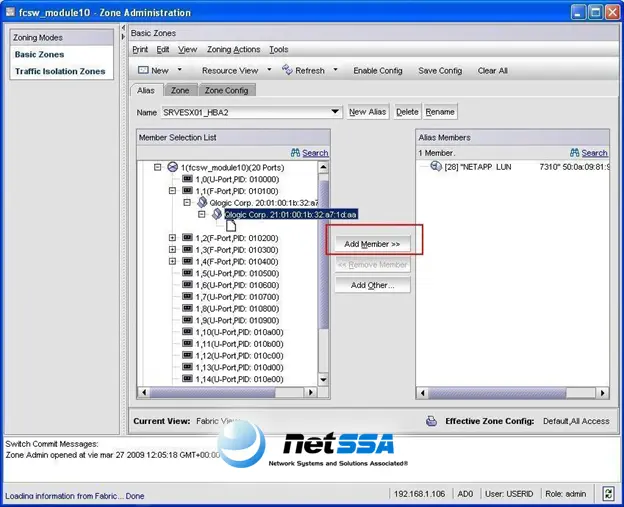Open the Refresh dropdown arrow
This screenshot has width=624, height=507.
click(x=335, y=70)
